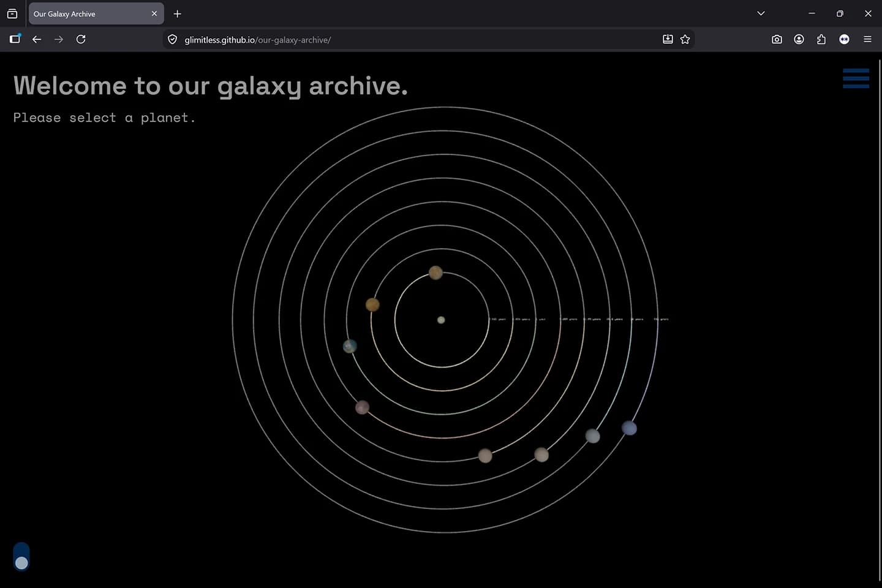Open a new tab with plus button

coord(178,13)
